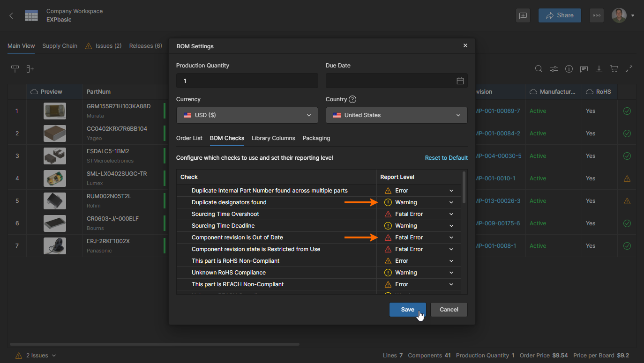Expand the Country United States dropdown
This screenshot has height=363, width=644.
pyautogui.click(x=396, y=115)
